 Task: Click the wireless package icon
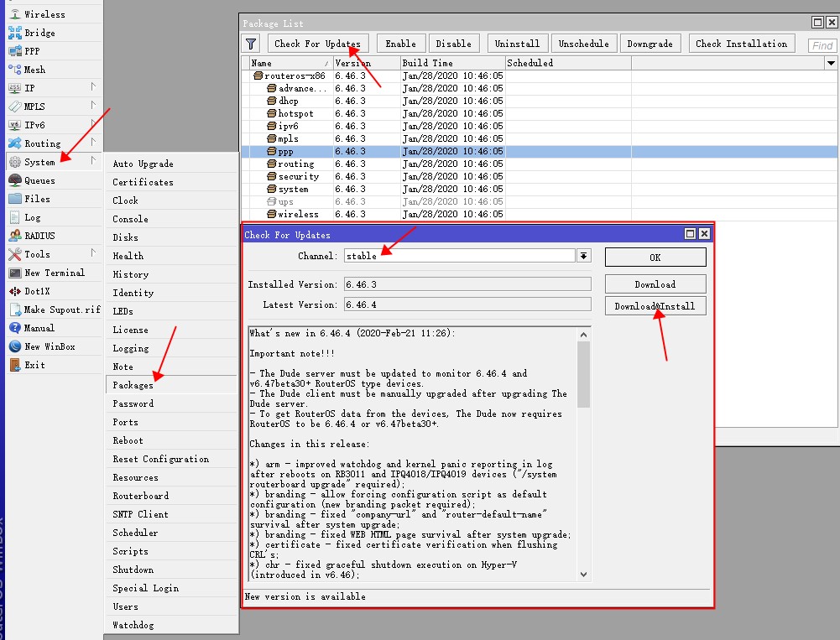coord(272,214)
